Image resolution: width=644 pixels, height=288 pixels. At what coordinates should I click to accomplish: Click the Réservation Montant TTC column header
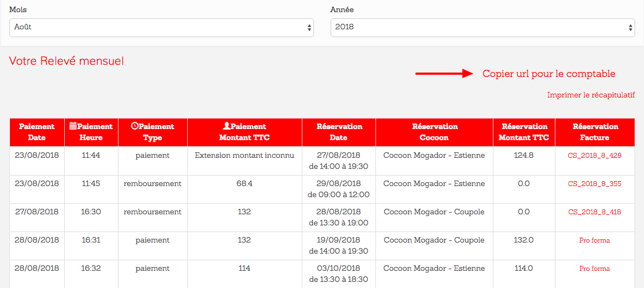point(524,132)
